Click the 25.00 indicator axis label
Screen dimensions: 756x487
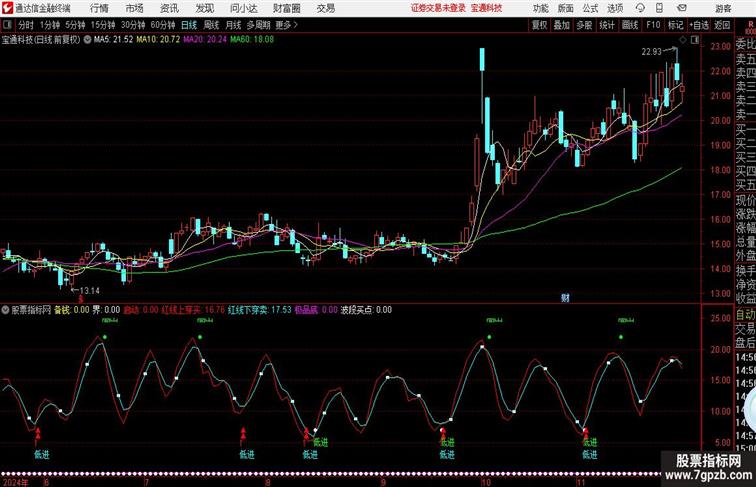click(720, 318)
